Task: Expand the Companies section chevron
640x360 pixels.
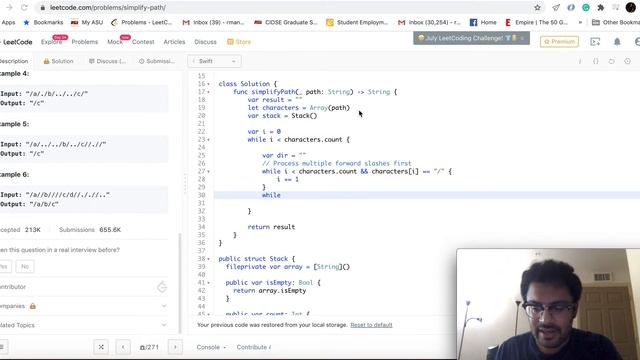Action: click(x=164, y=306)
